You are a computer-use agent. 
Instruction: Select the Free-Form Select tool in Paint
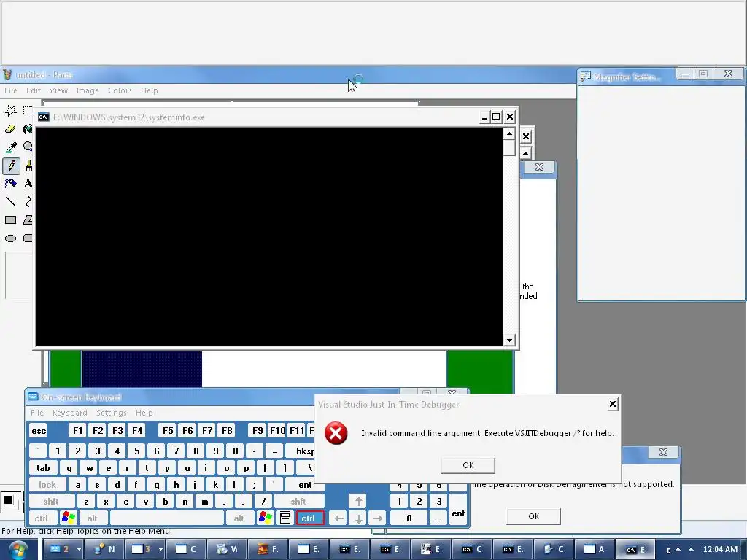(11, 111)
